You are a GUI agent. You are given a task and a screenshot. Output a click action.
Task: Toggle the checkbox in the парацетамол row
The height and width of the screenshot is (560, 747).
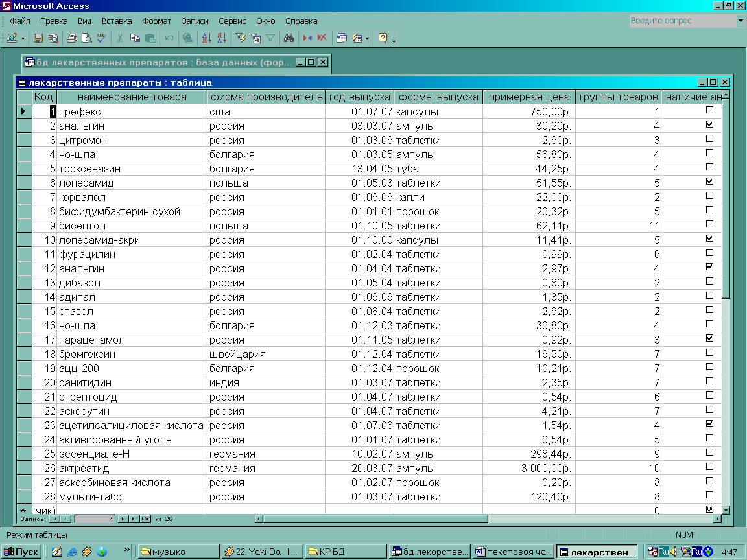click(x=709, y=338)
